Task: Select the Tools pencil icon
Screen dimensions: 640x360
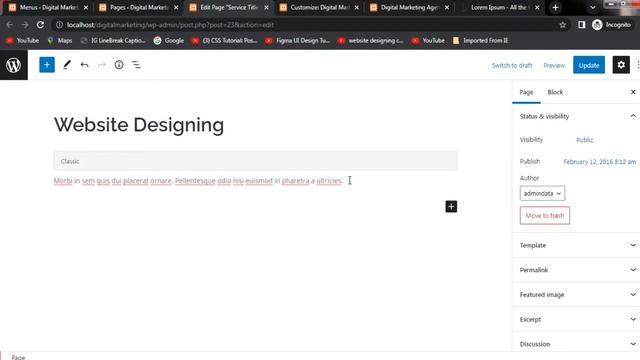Action: (67, 65)
